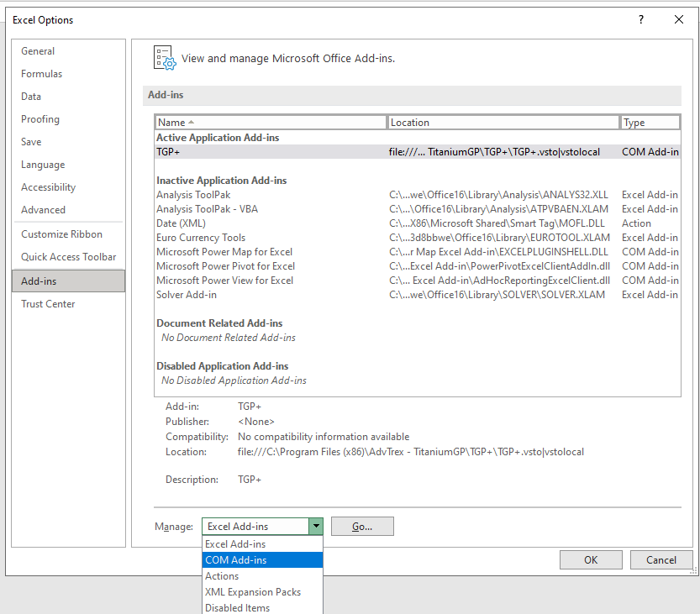Switch to the Formulas category
Viewport: 700px width, 614px height.
[x=68, y=74]
